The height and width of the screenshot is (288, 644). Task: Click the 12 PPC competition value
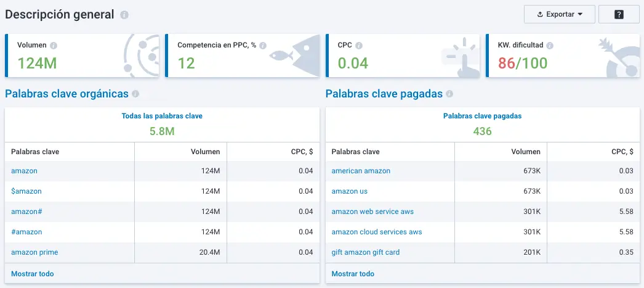(x=186, y=64)
